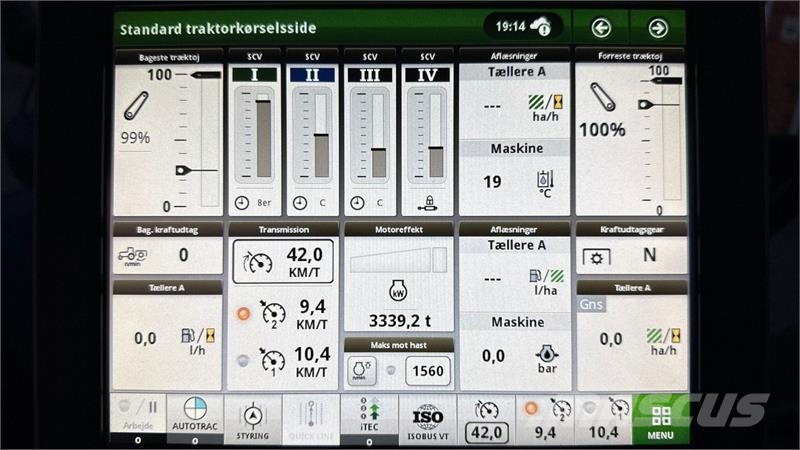This screenshot has width=800, height=450.
Task: Open SCV I flow gauge
Action: point(254,135)
